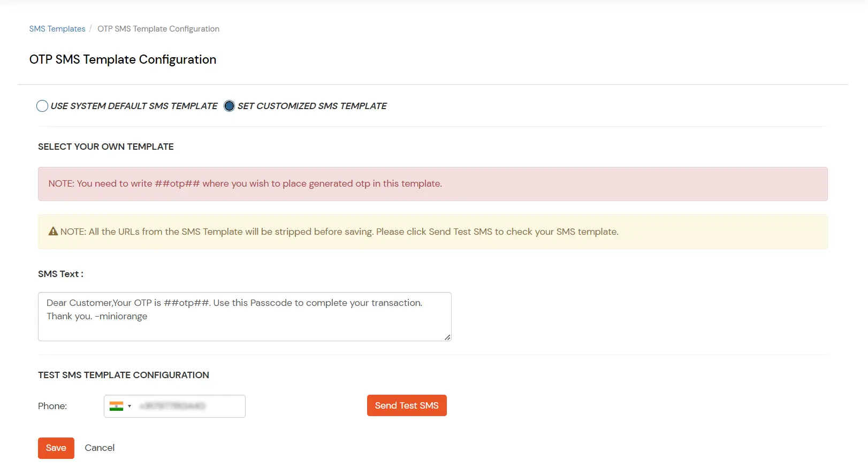The width and height of the screenshot is (868, 468).
Task: Click the orange Save button
Action: click(56, 448)
